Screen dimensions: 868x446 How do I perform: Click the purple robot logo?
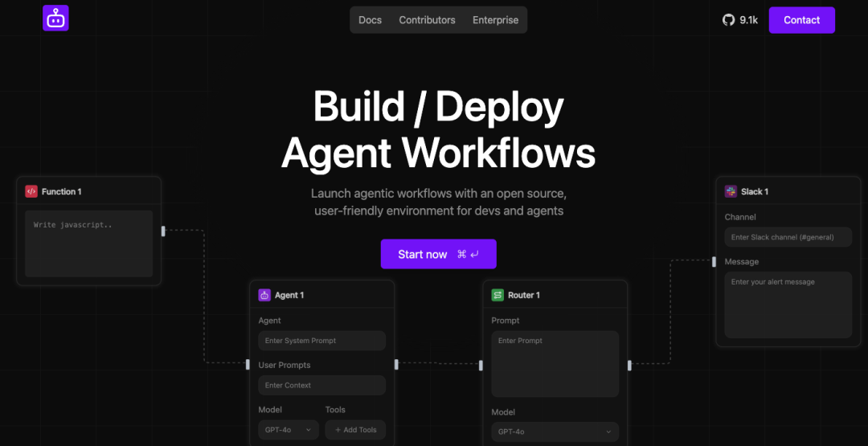(55, 18)
